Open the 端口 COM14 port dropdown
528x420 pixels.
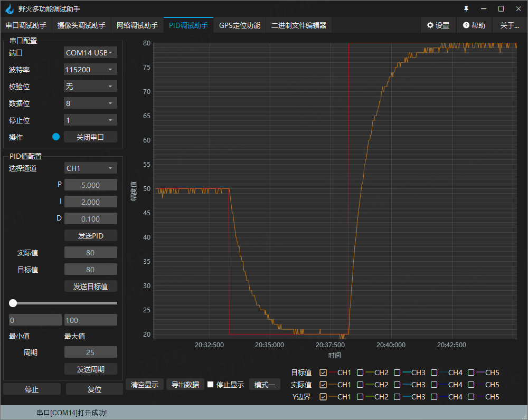click(x=90, y=53)
